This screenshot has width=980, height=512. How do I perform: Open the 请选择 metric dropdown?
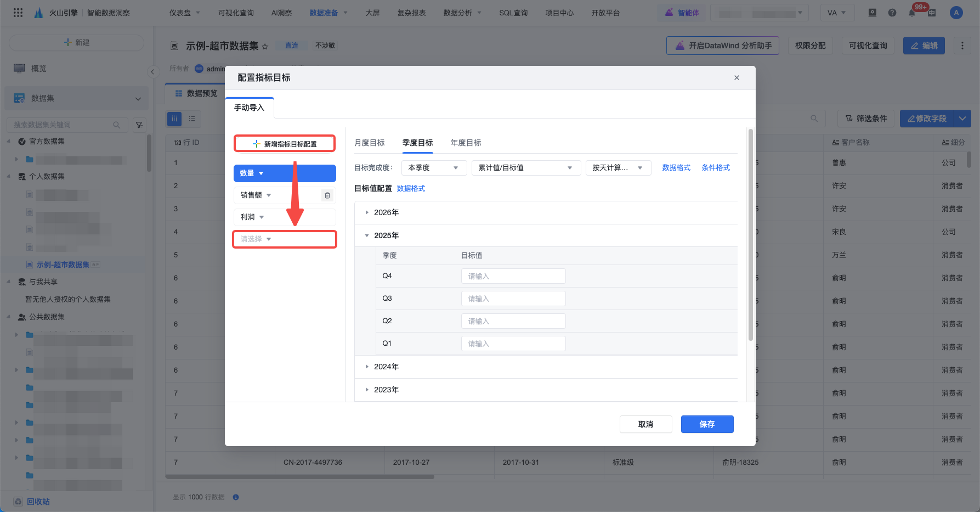click(x=284, y=239)
